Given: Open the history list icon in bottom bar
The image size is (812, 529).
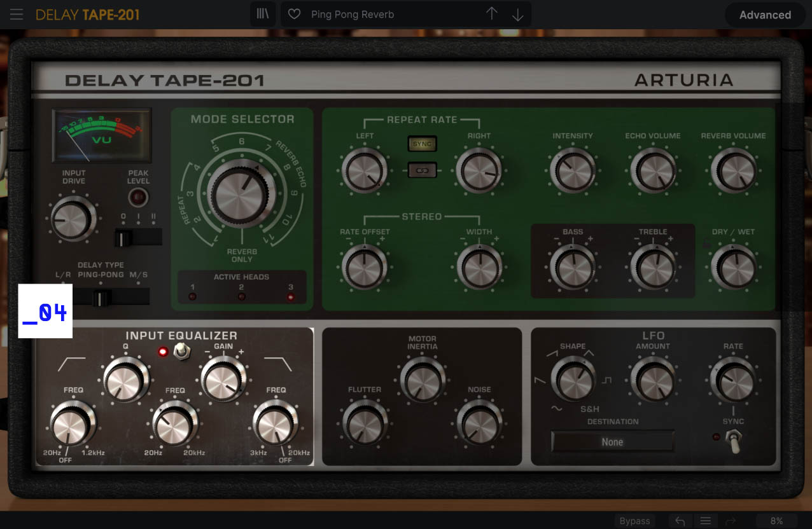Looking at the screenshot, I should [705, 520].
